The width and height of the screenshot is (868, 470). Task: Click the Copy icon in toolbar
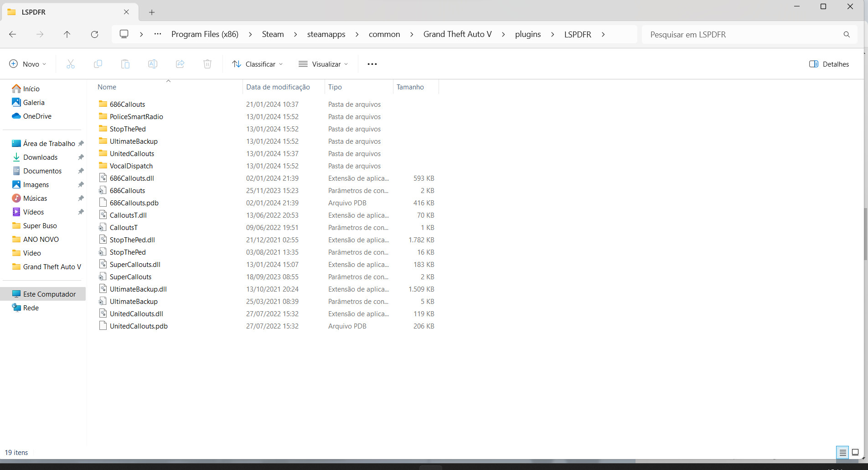click(98, 64)
